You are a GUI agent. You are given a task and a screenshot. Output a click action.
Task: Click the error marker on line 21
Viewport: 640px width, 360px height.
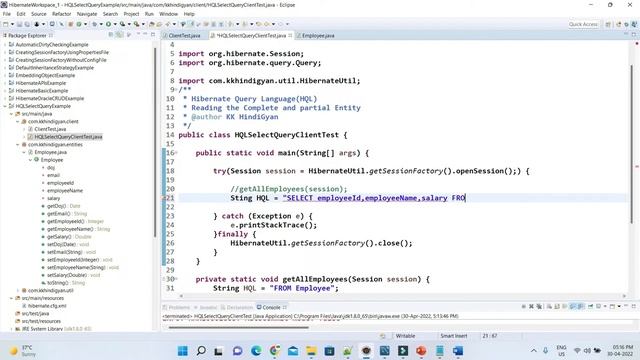(x=164, y=198)
